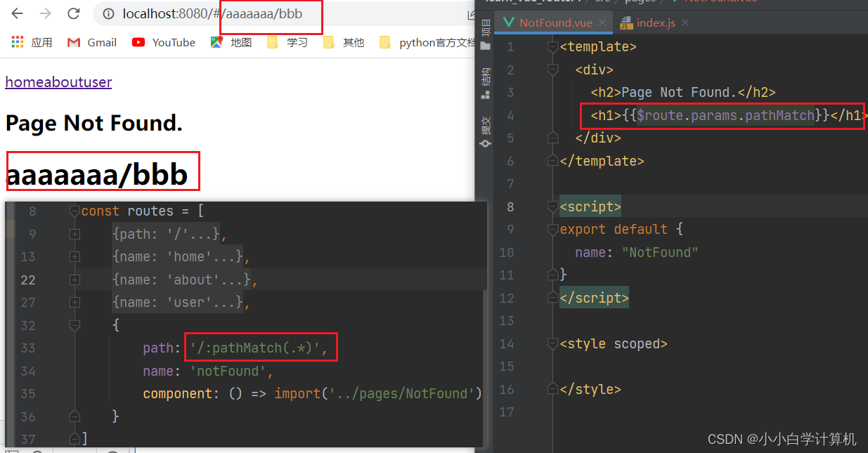Image resolution: width=868 pixels, height=453 pixels.
Task: Open the Gmail bookmark
Action: tap(92, 42)
